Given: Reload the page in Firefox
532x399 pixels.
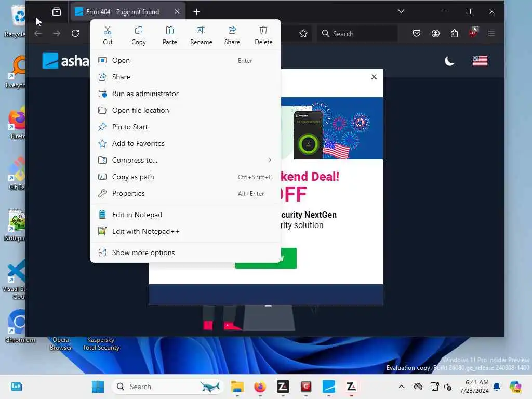Looking at the screenshot, I should click(x=75, y=33).
